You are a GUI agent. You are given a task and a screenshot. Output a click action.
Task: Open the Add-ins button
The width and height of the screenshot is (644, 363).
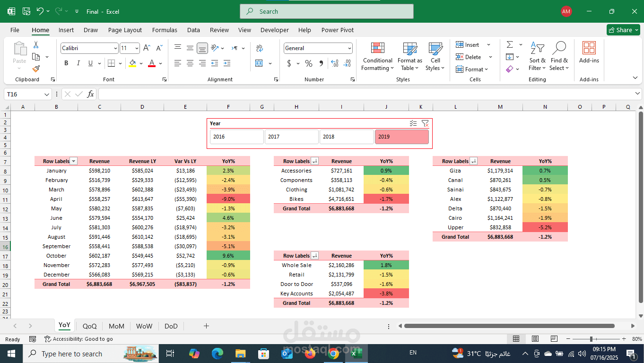click(589, 52)
